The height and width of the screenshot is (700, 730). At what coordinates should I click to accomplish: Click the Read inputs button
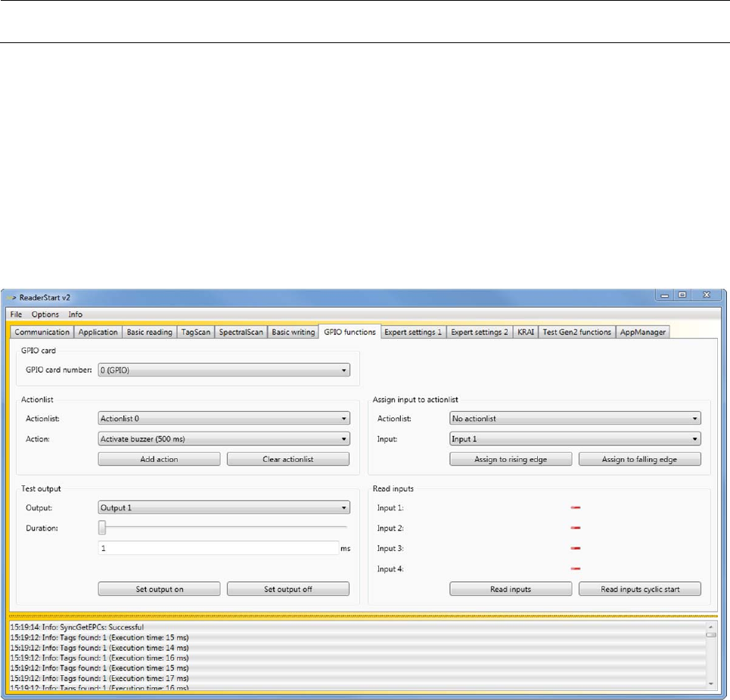[x=511, y=589]
